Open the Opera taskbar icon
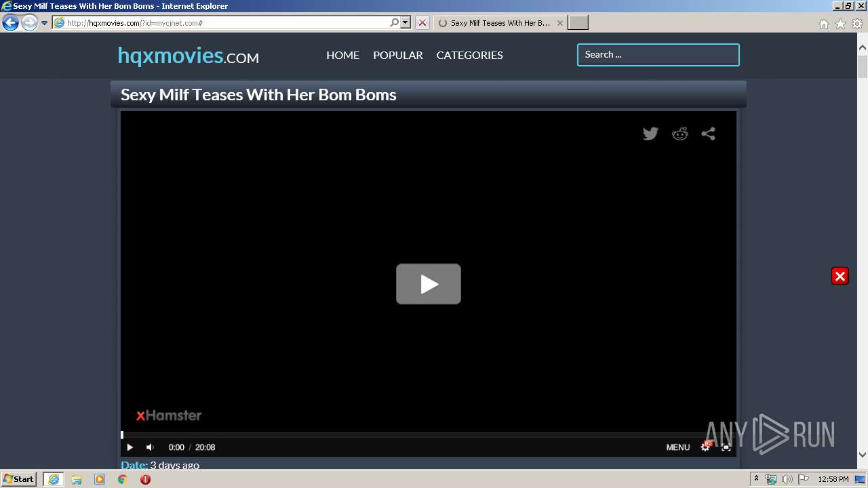The image size is (868, 488). 145,479
